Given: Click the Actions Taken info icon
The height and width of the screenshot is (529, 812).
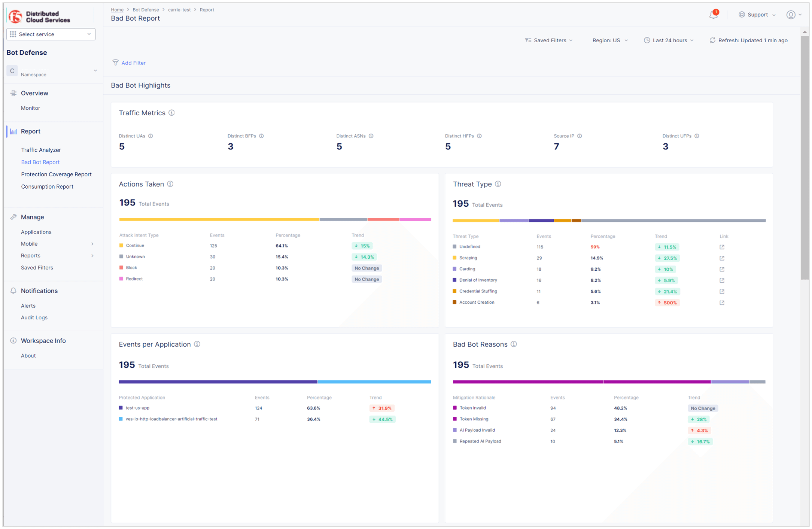Looking at the screenshot, I should coord(170,184).
